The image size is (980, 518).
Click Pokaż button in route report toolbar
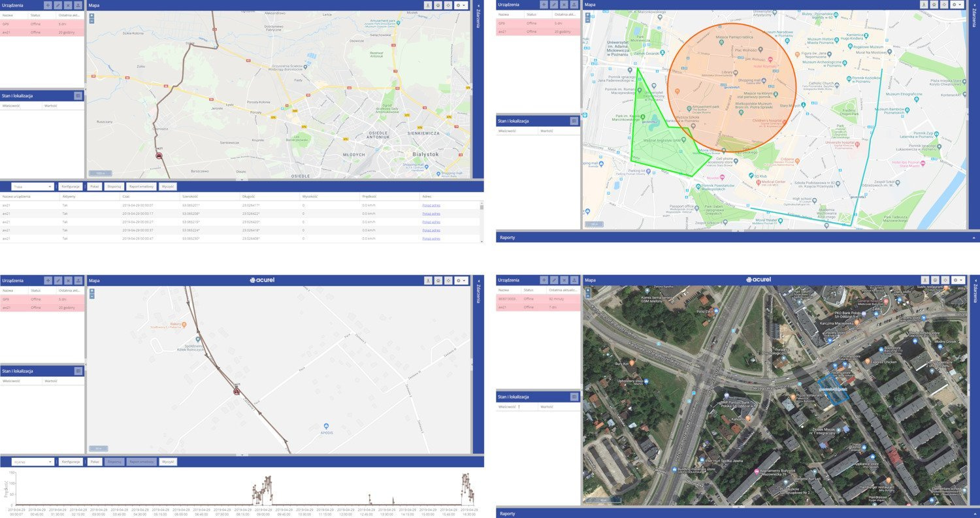[x=95, y=186]
